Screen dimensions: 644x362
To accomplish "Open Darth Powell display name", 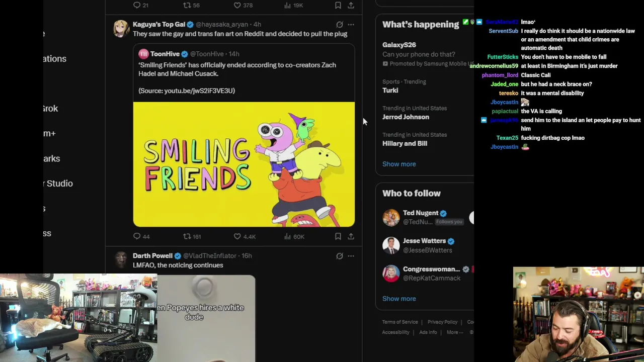I will (x=152, y=256).
